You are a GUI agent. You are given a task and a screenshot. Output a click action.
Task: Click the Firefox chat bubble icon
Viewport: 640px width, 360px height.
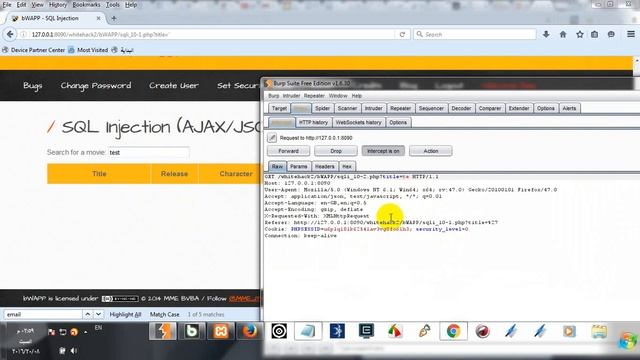(611, 34)
